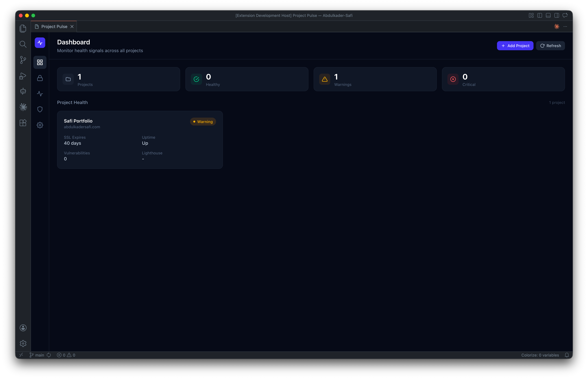Open the SSL lock panel icon
Image resolution: width=588 pixels, height=379 pixels.
point(40,78)
